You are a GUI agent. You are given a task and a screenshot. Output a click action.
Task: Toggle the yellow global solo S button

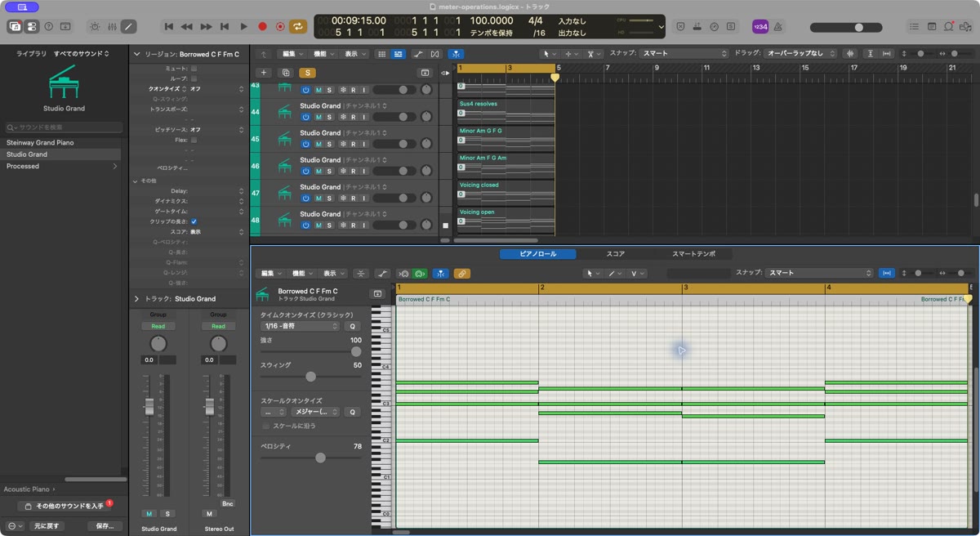[x=307, y=73]
